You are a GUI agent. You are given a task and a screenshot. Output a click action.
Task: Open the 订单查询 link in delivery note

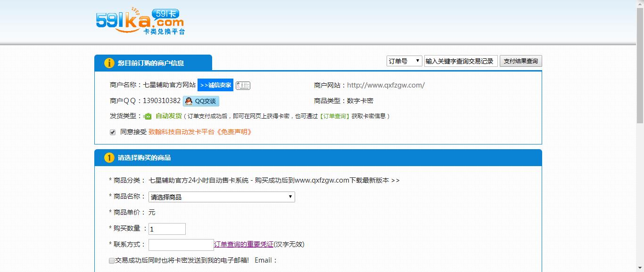coord(334,116)
